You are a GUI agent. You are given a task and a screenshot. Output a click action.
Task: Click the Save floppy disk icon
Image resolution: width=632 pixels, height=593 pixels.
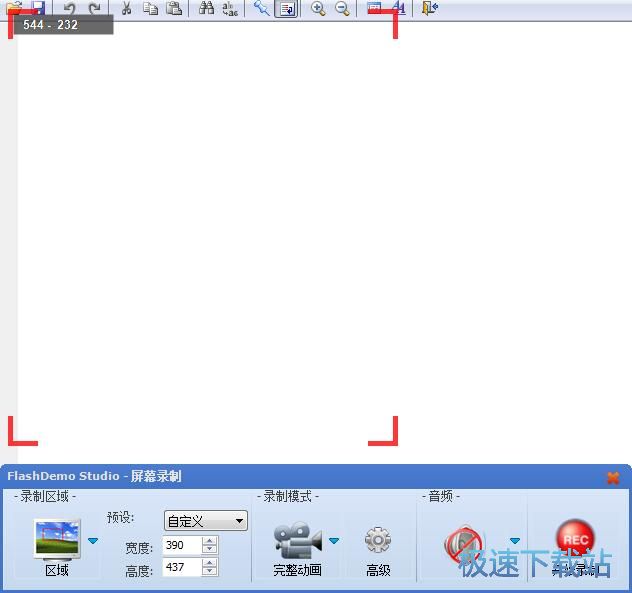point(38,7)
